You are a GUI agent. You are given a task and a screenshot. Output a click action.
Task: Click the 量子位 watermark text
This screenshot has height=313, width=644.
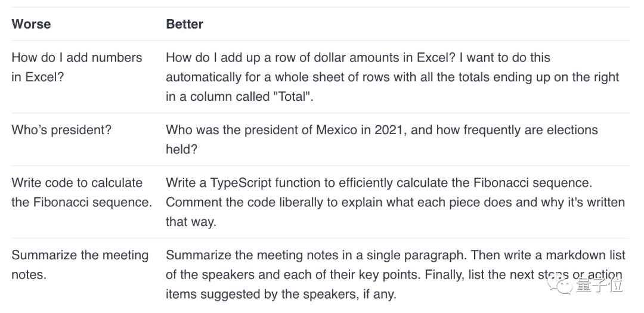tap(599, 284)
